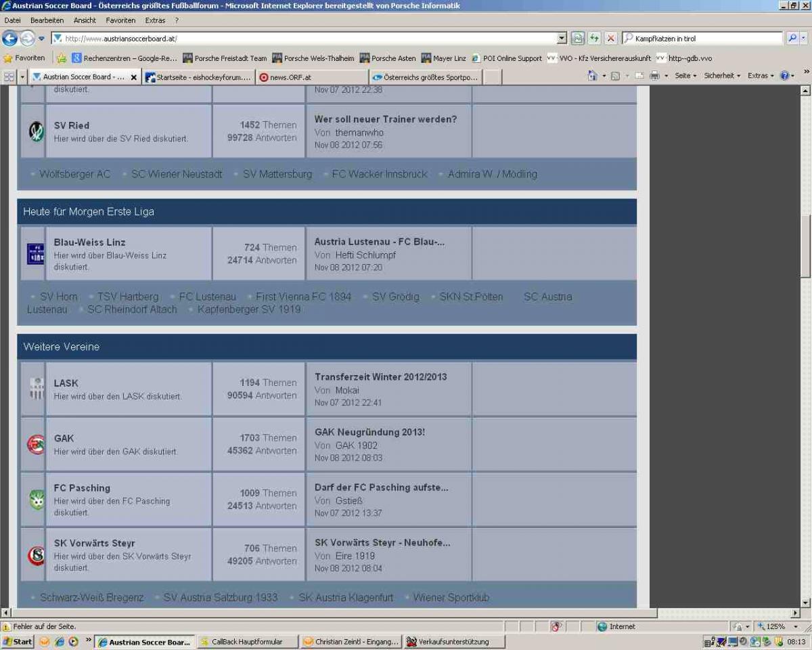Viewport: 812px width, 650px height.
Task: Click the address bar URL field
Action: [x=304, y=39]
